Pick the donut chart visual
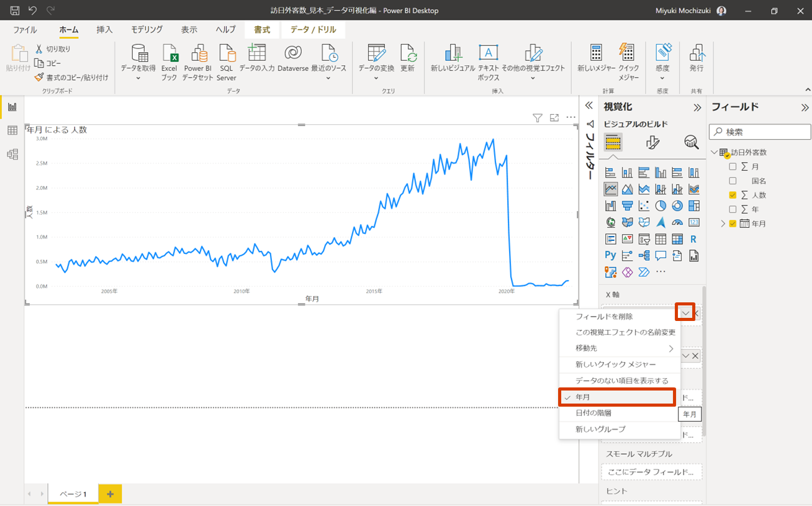812x506 pixels. point(677,206)
